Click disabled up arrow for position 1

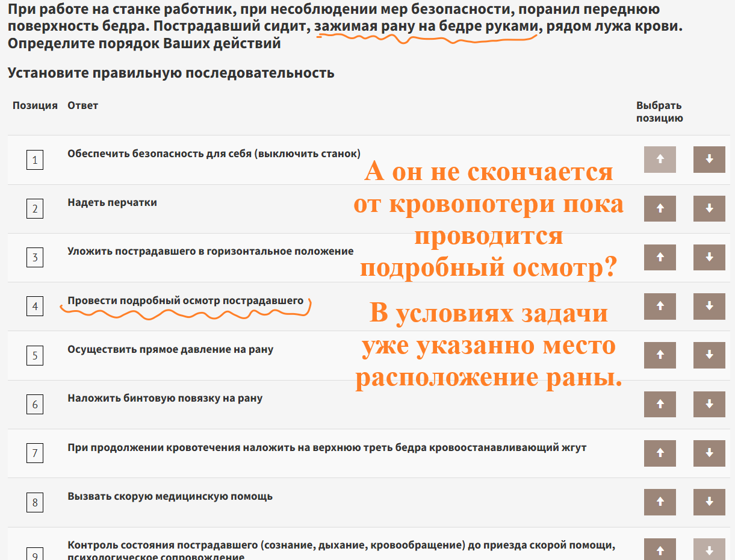660,160
